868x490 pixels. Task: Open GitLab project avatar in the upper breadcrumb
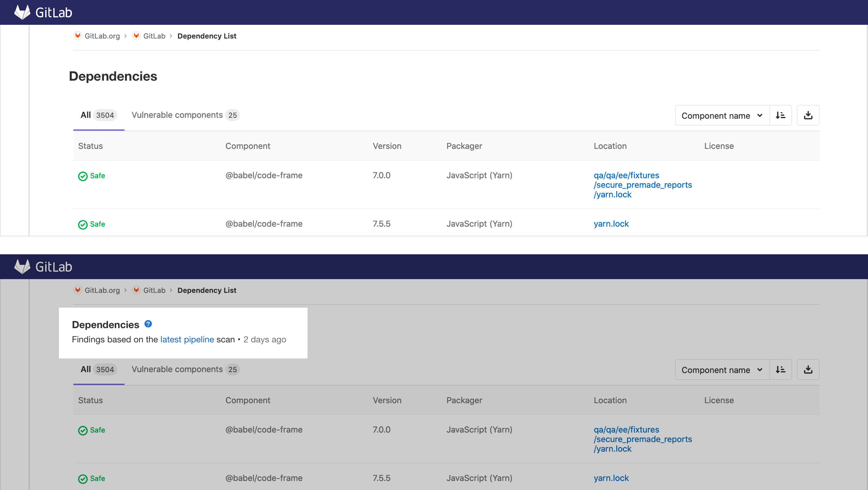(136, 36)
